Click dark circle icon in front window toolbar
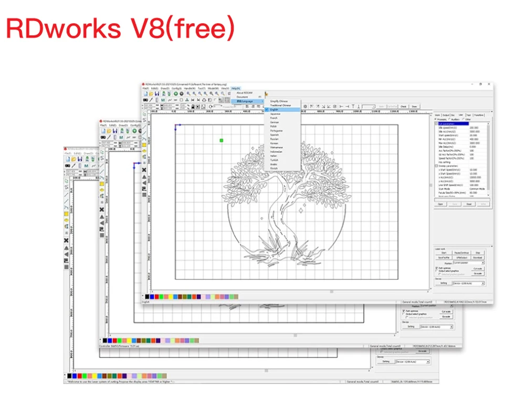The width and height of the screenshot is (525, 420). [x=182, y=94]
